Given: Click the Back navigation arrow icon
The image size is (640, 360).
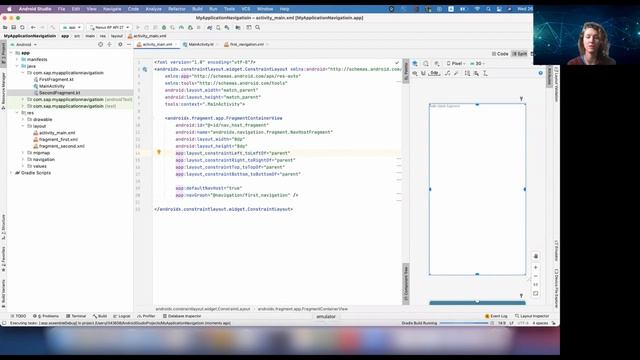Looking at the screenshot, I should click(x=33, y=27).
